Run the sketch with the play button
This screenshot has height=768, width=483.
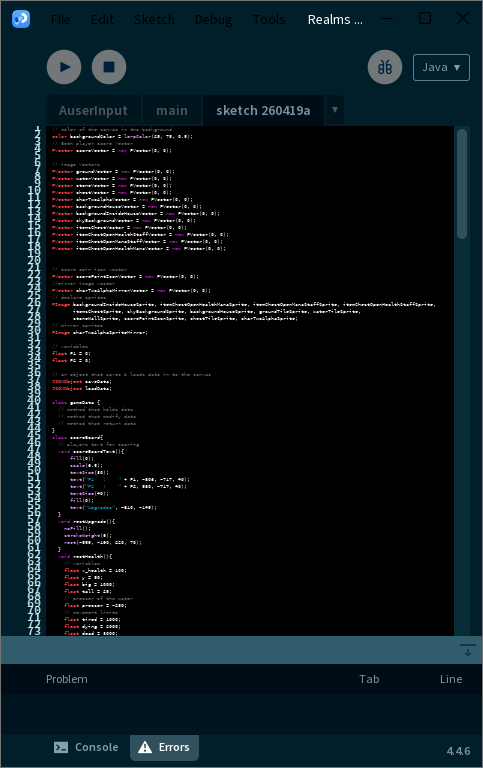point(64,67)
